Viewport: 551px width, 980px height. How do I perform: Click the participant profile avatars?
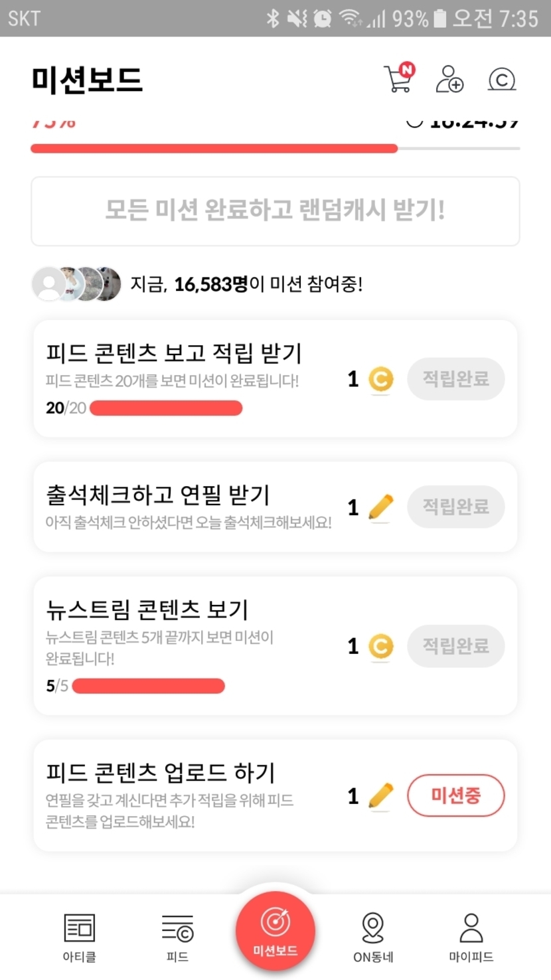pos(77,284)
